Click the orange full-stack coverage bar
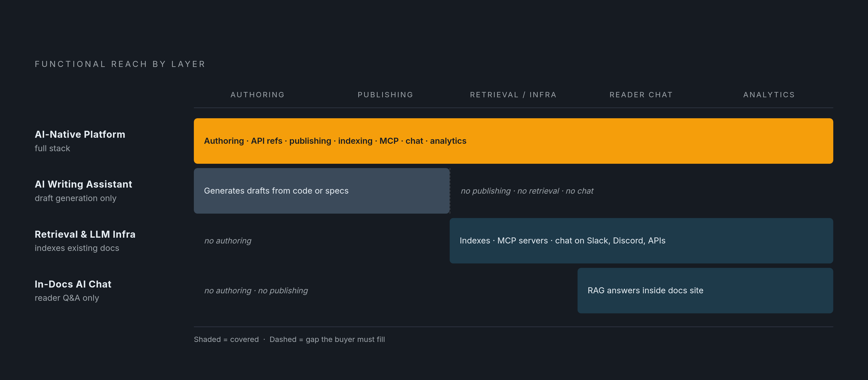This screenshot has height=380, width=868. pyautogui.click(x=513, y=141)
